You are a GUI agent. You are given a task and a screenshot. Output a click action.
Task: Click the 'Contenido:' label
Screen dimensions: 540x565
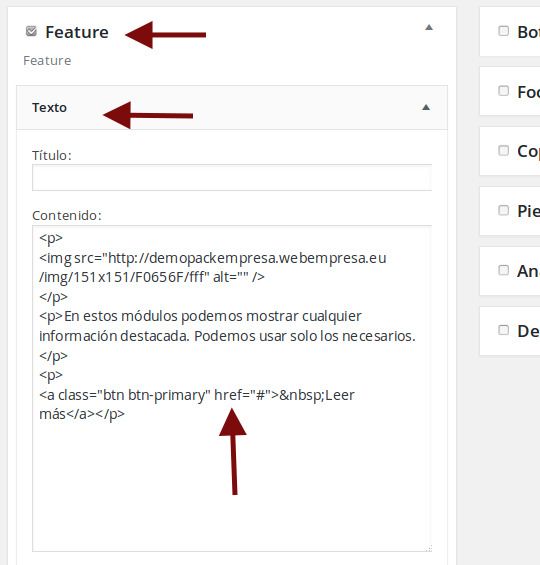67,215
